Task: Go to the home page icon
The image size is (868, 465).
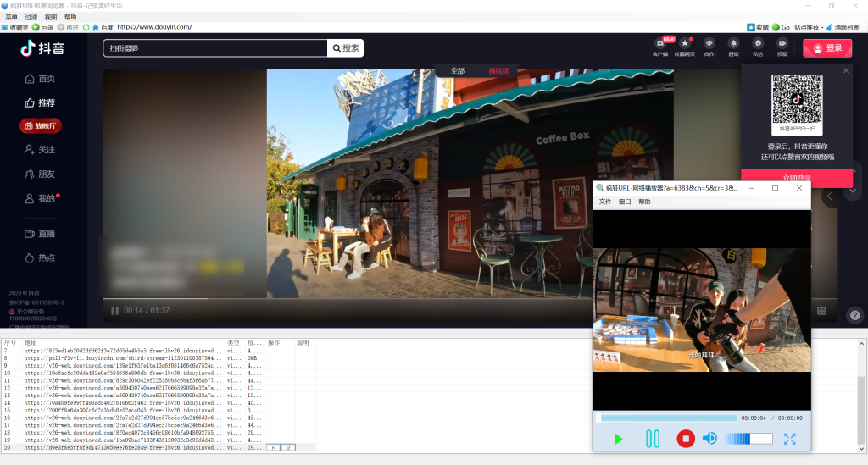Action: click(95, 27)
